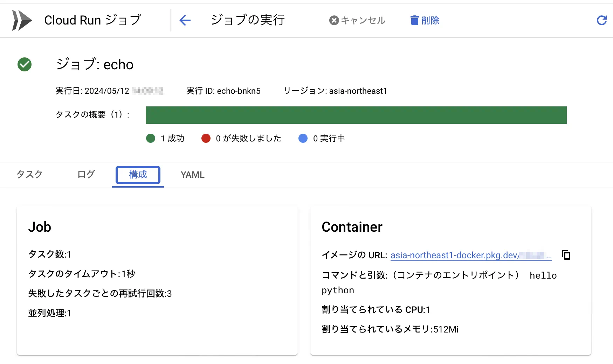Image resolution: width=613 pixels, height=364 pixels.
Task: Click the Job card heading
Action: click(40, 227)
